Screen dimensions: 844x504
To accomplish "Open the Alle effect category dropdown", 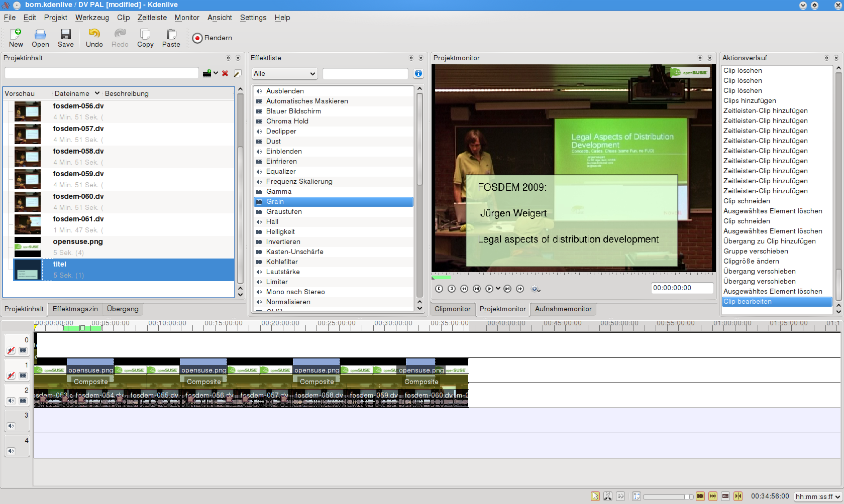I will coord(284,73).
